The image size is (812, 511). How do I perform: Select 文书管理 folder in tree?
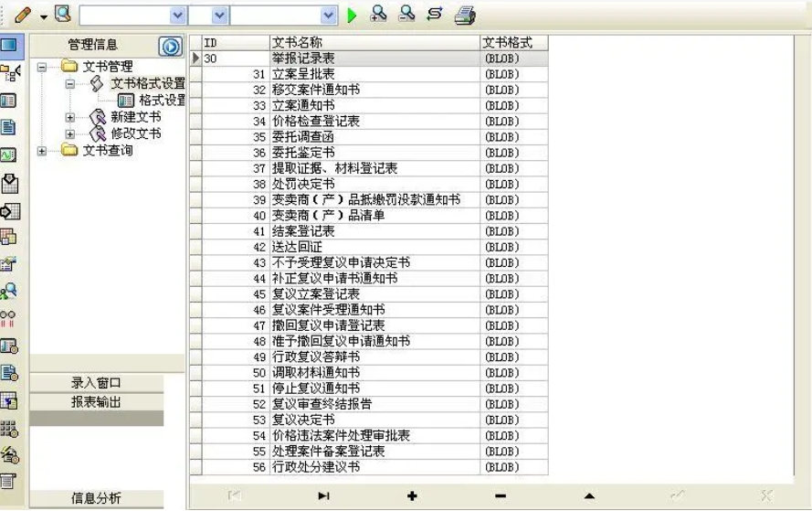click(x=108, y=67)
